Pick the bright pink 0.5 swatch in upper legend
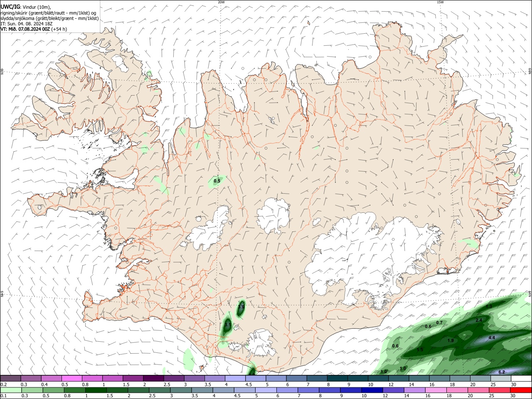 pos(72,378)
